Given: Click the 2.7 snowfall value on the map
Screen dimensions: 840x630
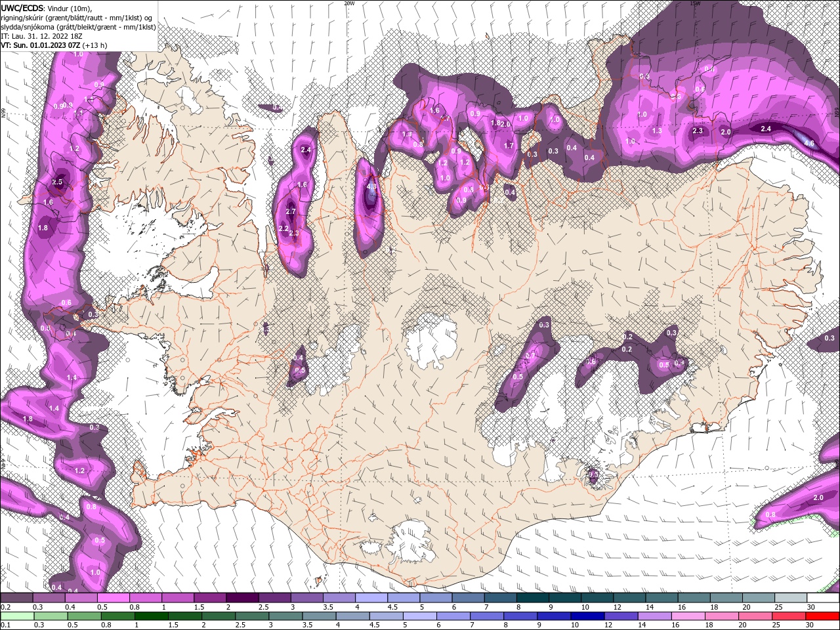Looking at the screenshot, I should [291, 211].
